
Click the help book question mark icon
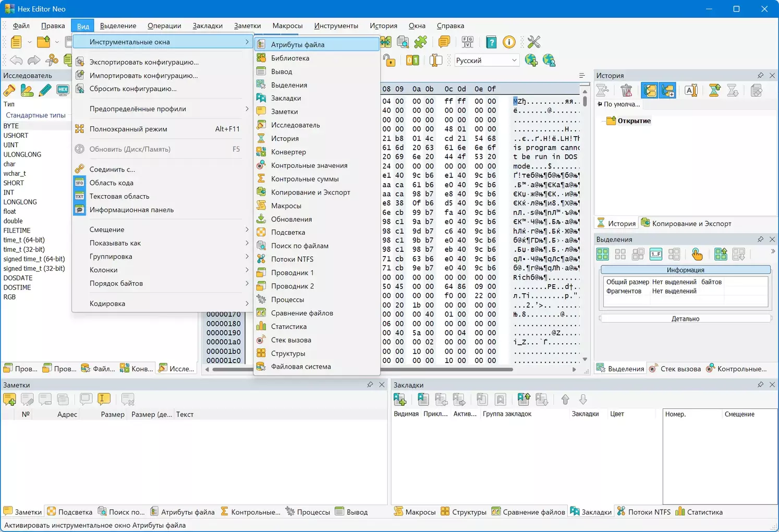point(491,42)
